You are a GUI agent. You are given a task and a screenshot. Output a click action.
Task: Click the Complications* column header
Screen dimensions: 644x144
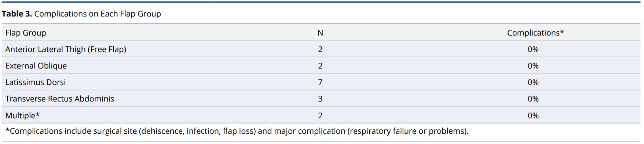(x=535, y=33)
